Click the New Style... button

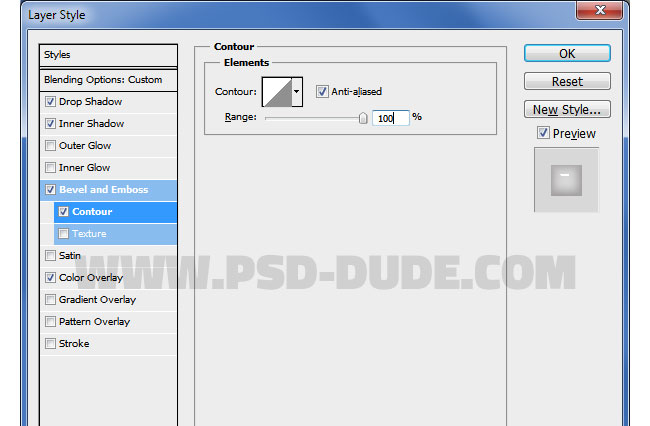(x=567, y=109)
